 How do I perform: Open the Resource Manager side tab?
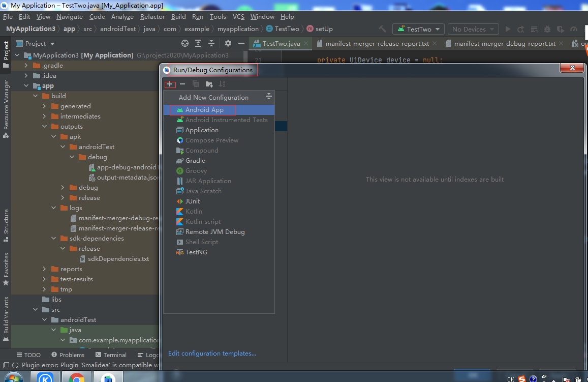6,108
